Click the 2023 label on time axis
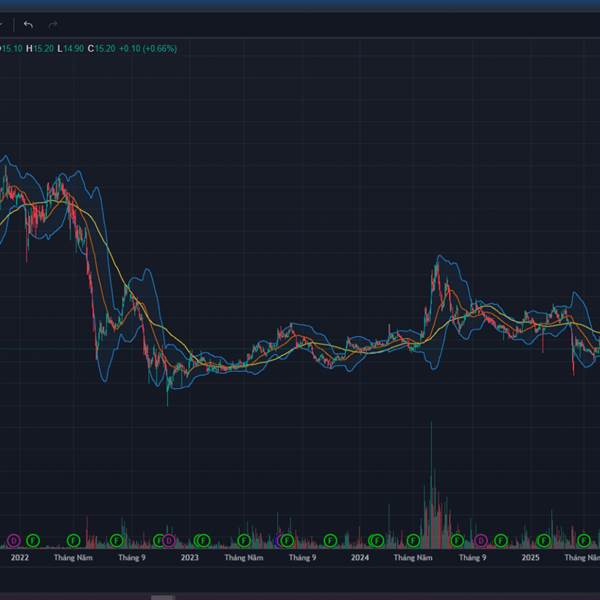Image resolution: width=600 pixels, height=600 pixels. [x=190, y=558]
